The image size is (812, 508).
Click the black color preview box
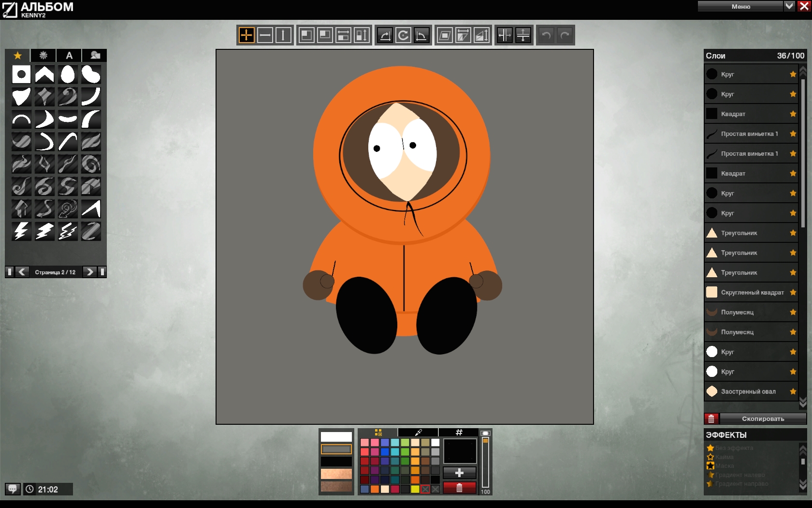click(460, 451)
